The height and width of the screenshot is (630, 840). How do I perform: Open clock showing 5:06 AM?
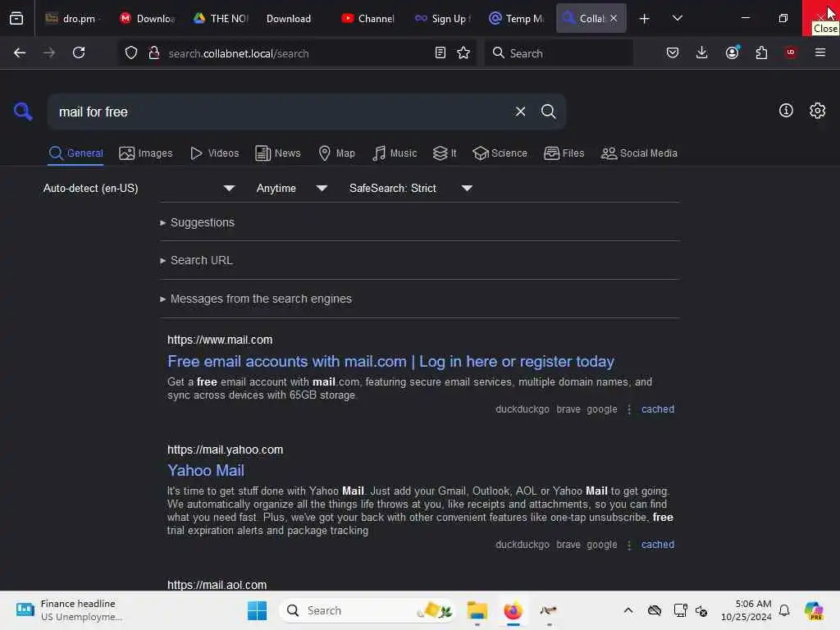tap(746, 610)
